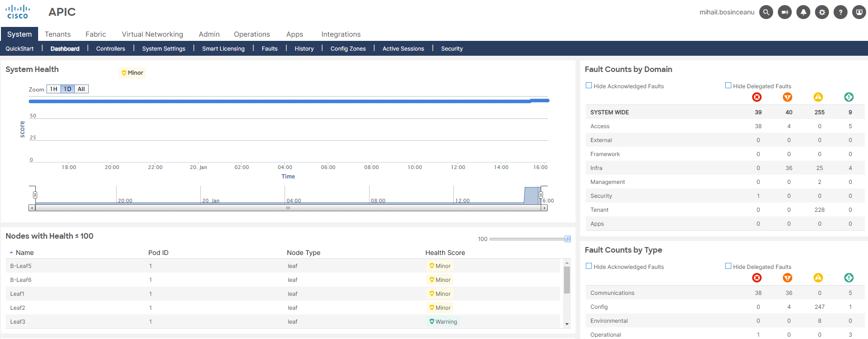This screenshot has width=868, height=339.
Task: Click the question mark help icon
Action: tap(840, 13)
